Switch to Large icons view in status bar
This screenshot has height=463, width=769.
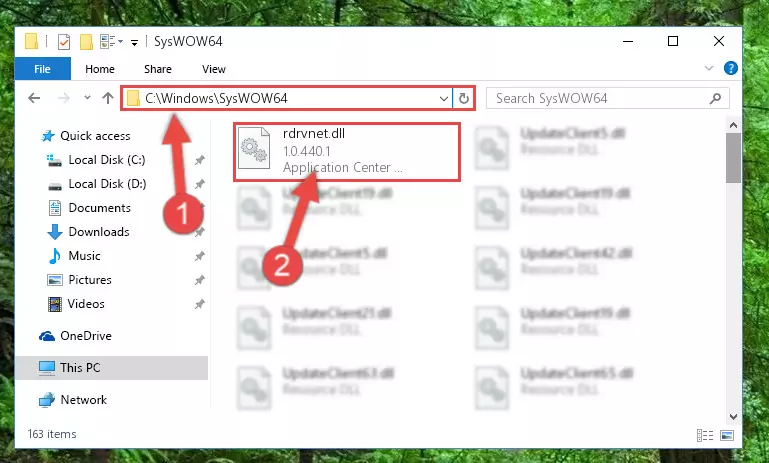click(x=727, y=435)
